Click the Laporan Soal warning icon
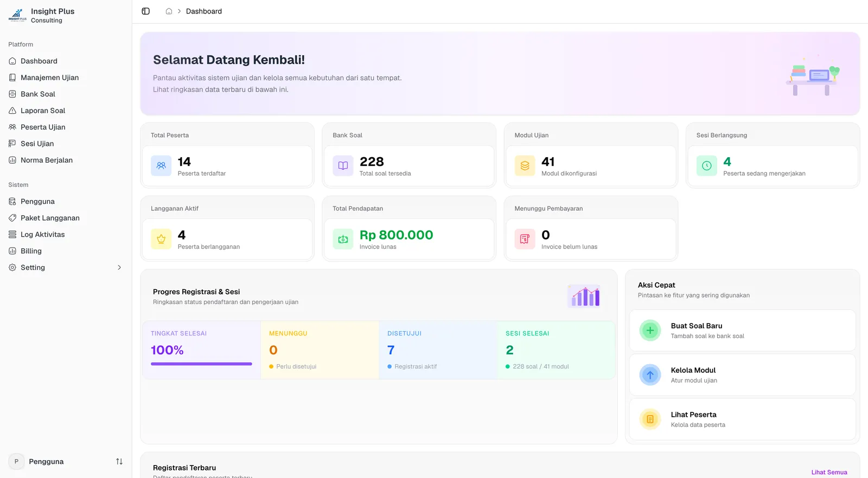The height and width of the screenshot is (478, 868). (12, 111)
